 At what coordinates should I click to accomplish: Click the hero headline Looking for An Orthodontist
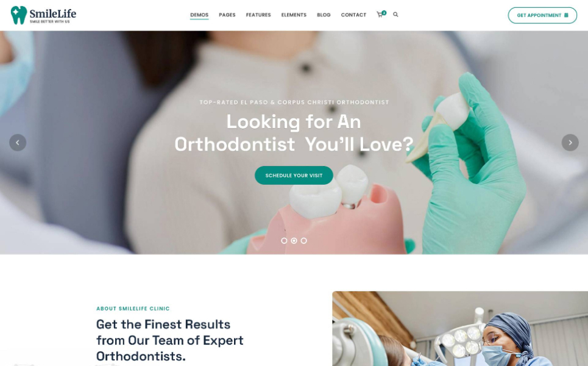pos(294,133)
